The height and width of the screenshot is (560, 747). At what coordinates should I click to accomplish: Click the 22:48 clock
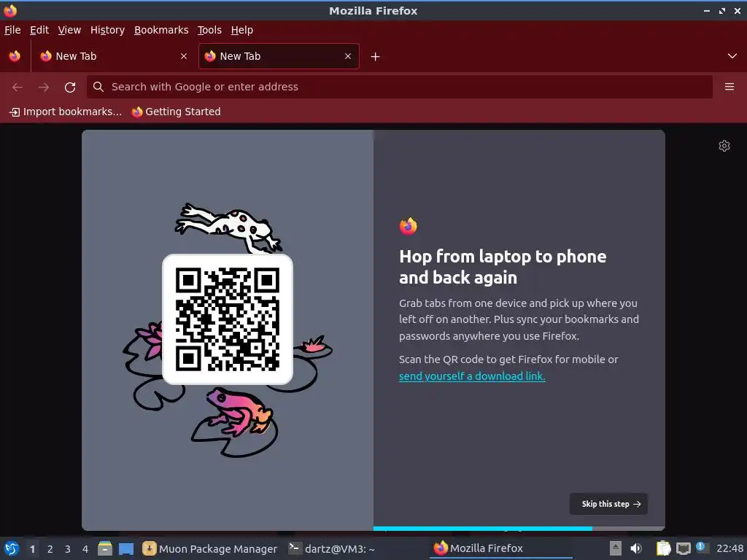pyautogui.click(x=729, y=548)
